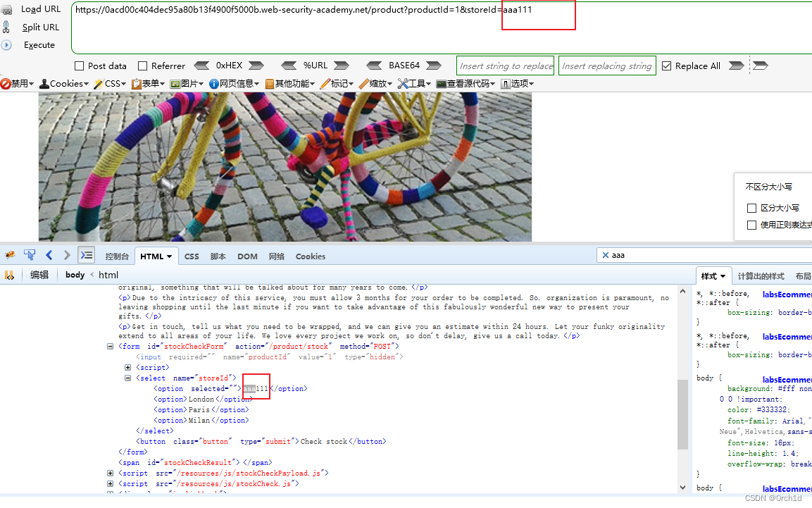Screen dimensions: 812x508
Task: Expand the script node inside the form
Action: click(x=128, y=367)
